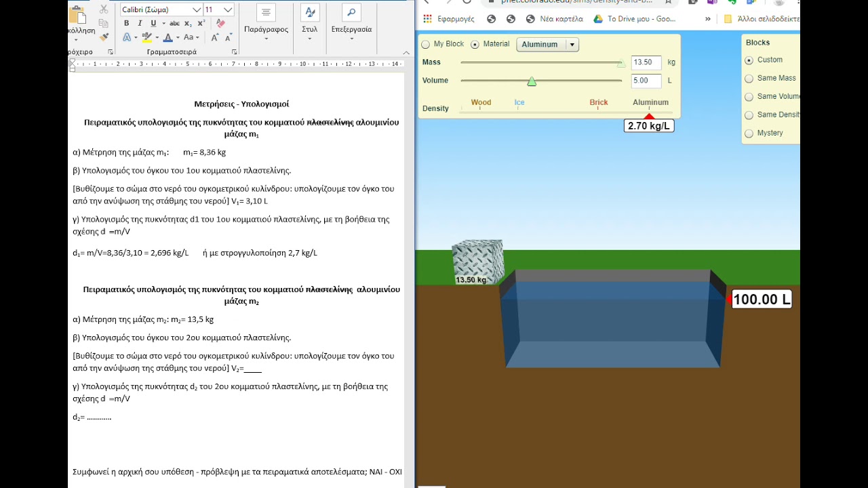The height and width of the screenshot is (488, 868).
Task: Open the Νέα καρτέλα bookmark
Action: click(x=555, y=19)
